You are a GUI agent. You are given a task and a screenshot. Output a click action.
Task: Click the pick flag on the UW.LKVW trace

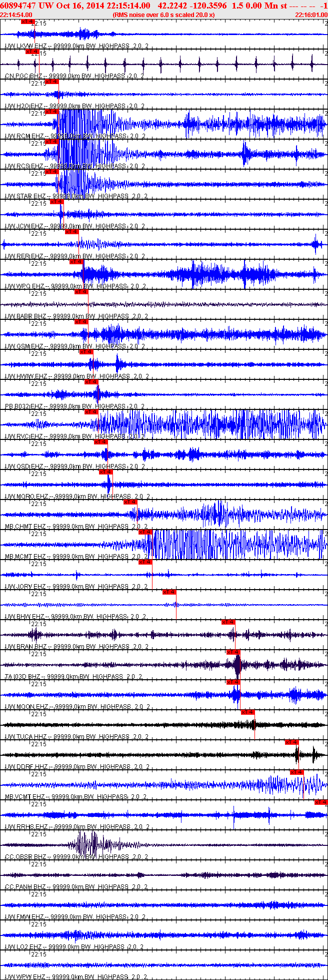coord(28,22)
